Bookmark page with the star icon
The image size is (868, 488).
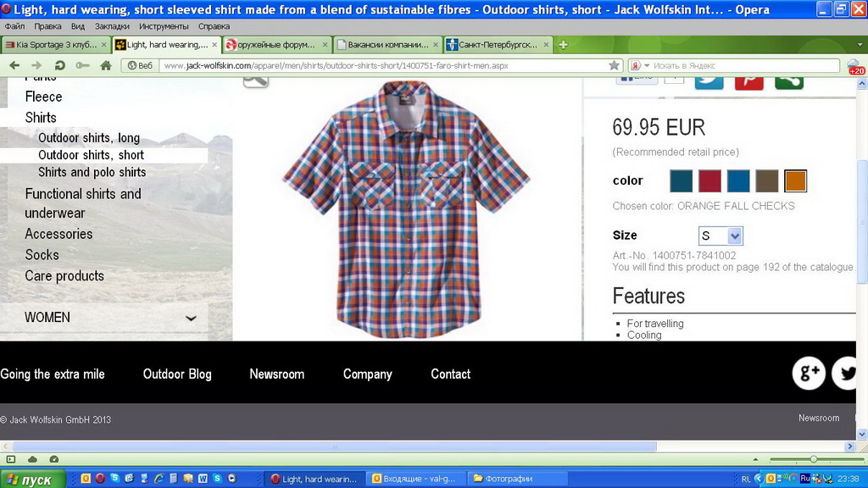[x=615, y=65]
